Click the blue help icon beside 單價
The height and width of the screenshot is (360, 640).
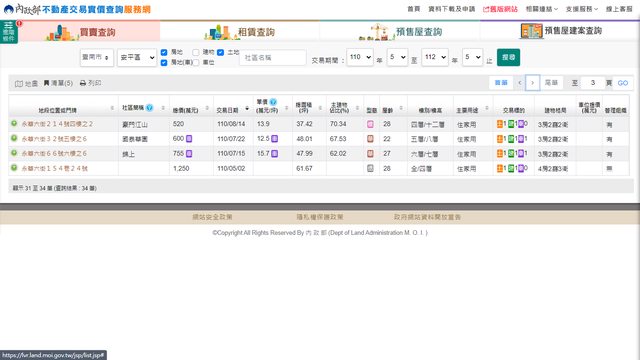[x=273, y=102]
